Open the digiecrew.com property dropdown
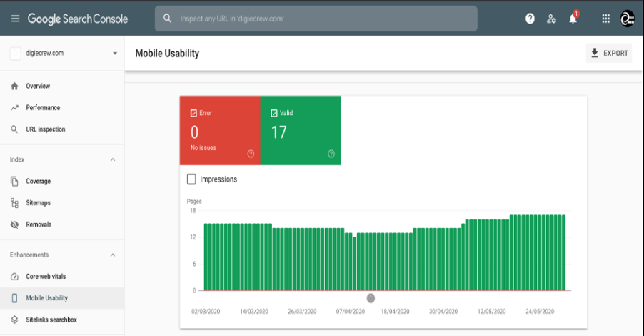The width and height of the screenshot is (644, 336). [x=64, y=53]
